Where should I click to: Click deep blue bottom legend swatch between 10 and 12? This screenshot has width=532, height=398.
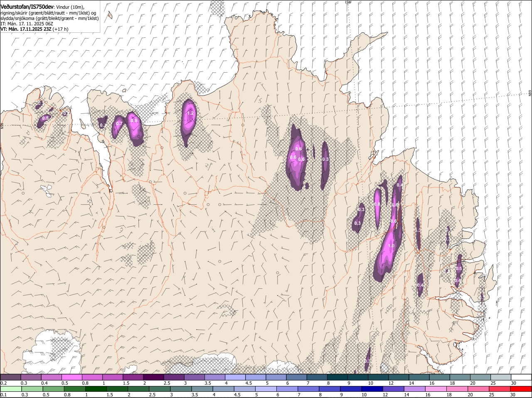pos(372,389)
